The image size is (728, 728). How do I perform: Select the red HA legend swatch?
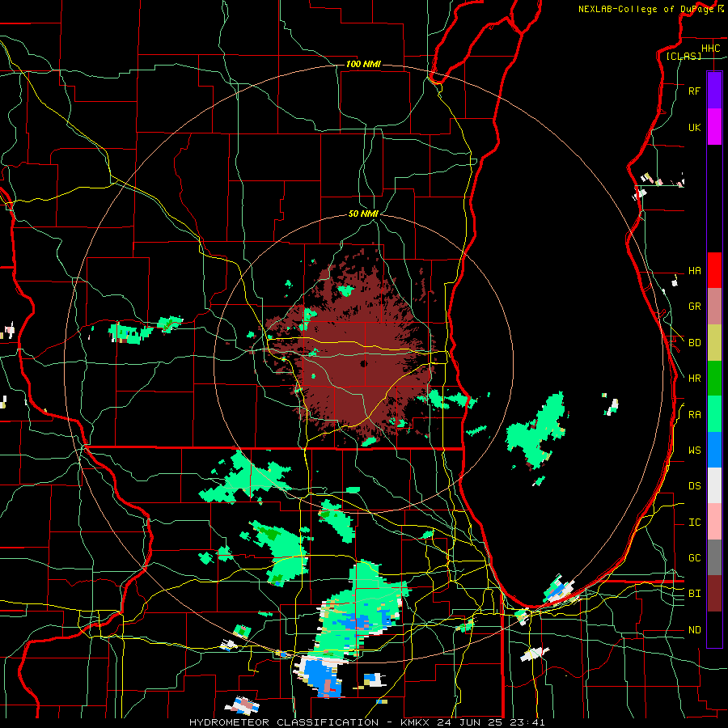[714, 270]
